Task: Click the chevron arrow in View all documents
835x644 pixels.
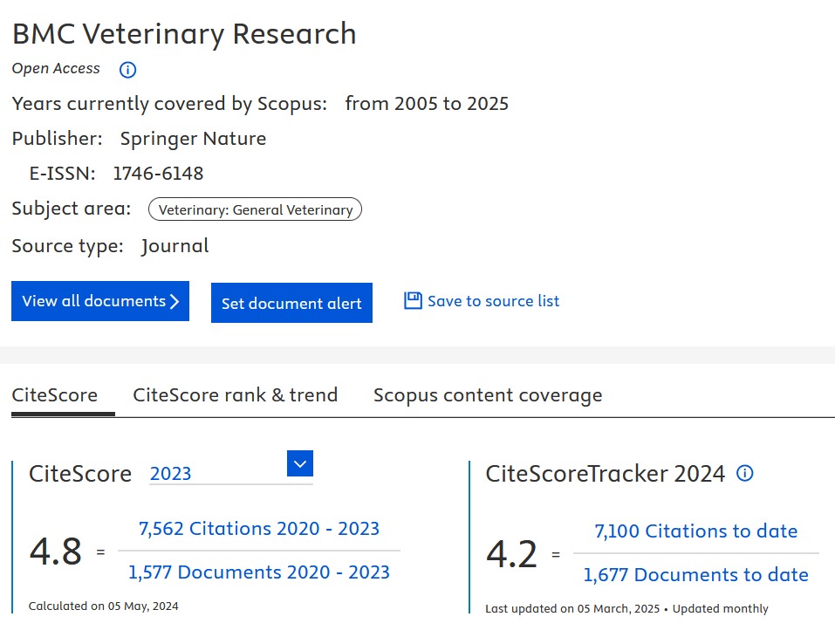Action: 175,301
